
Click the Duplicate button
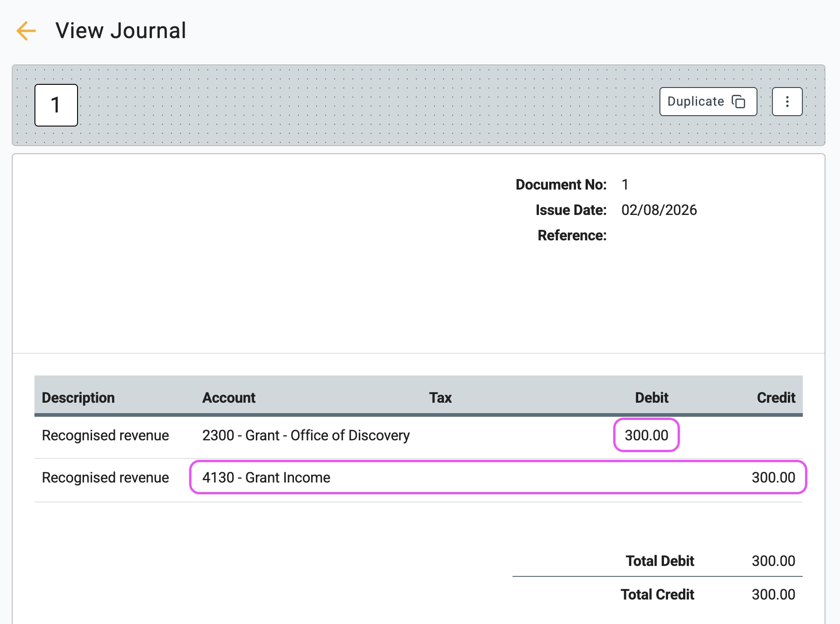coord(708,102)
